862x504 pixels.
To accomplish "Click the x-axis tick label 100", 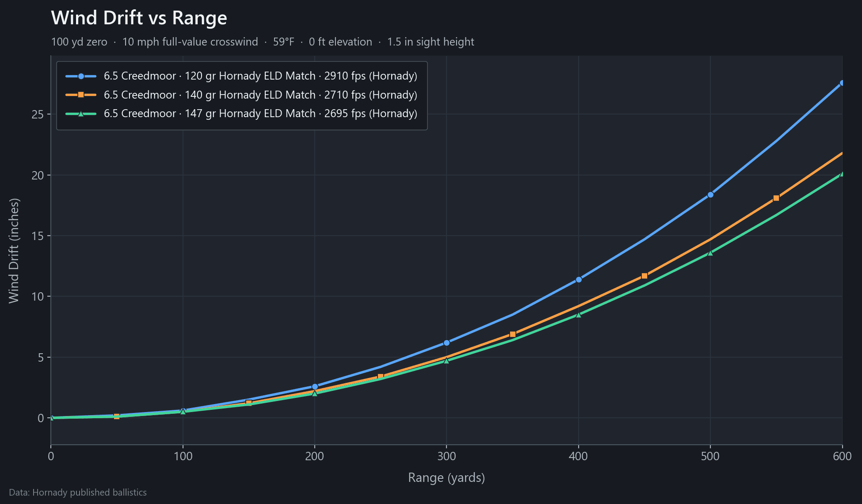I will click(183, 457).
